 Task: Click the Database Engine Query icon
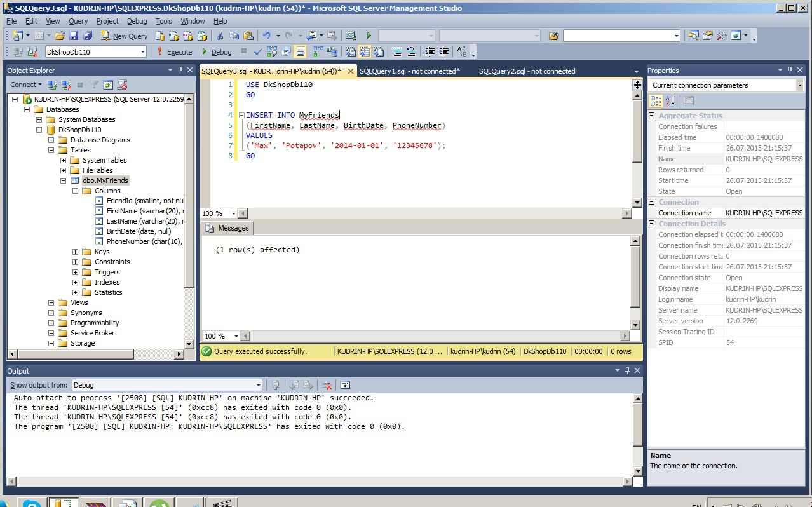(159, 36)
